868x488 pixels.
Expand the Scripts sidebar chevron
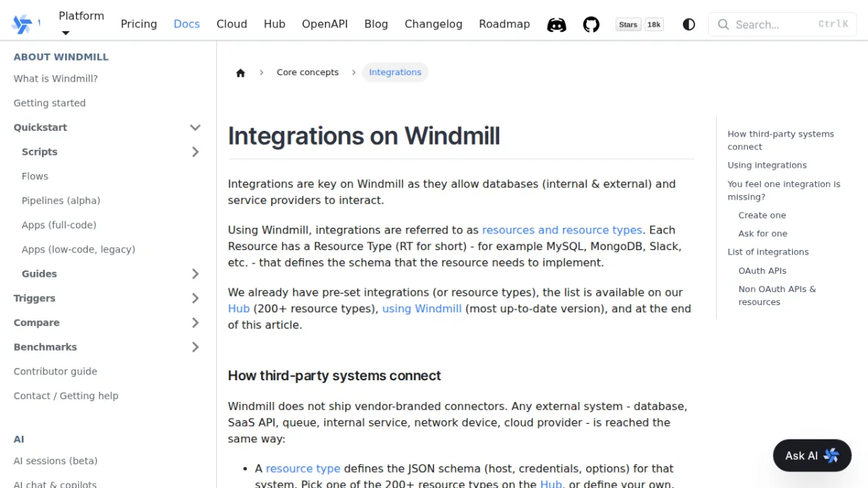pos(195,152)
